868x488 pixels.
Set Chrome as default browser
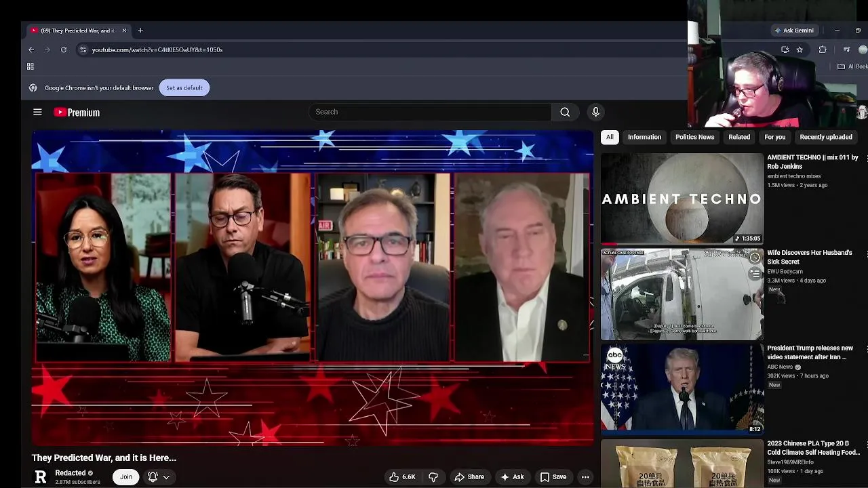[x=184, y=87]
